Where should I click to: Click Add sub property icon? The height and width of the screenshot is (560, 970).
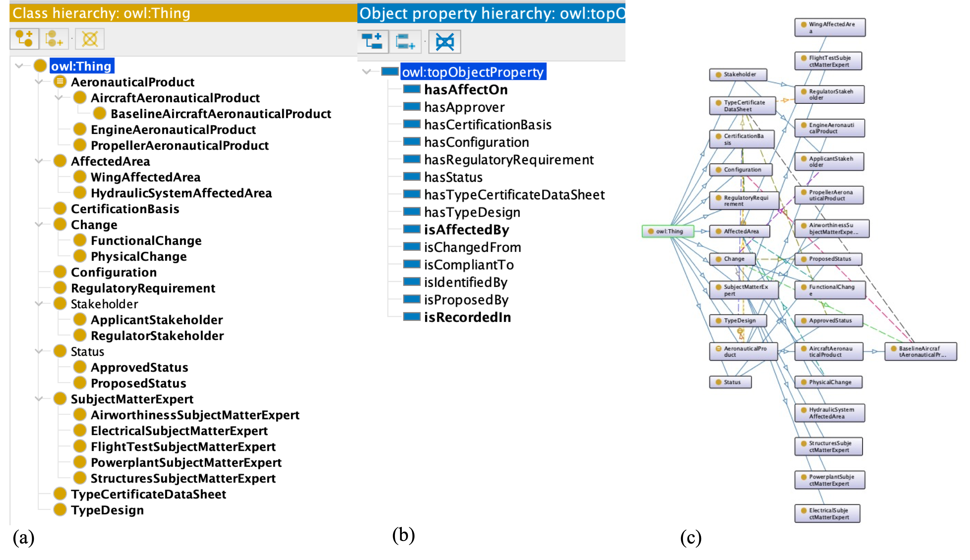[372, 41]
